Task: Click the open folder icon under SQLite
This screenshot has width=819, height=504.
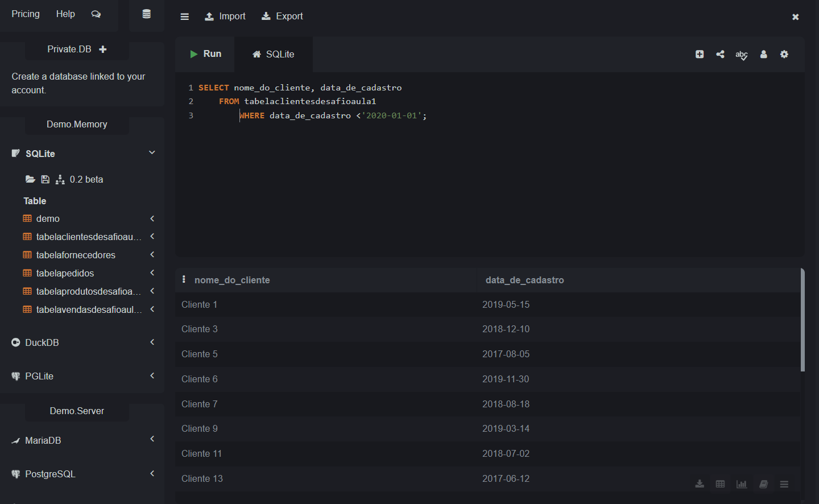Action: [x=30, y=179]
